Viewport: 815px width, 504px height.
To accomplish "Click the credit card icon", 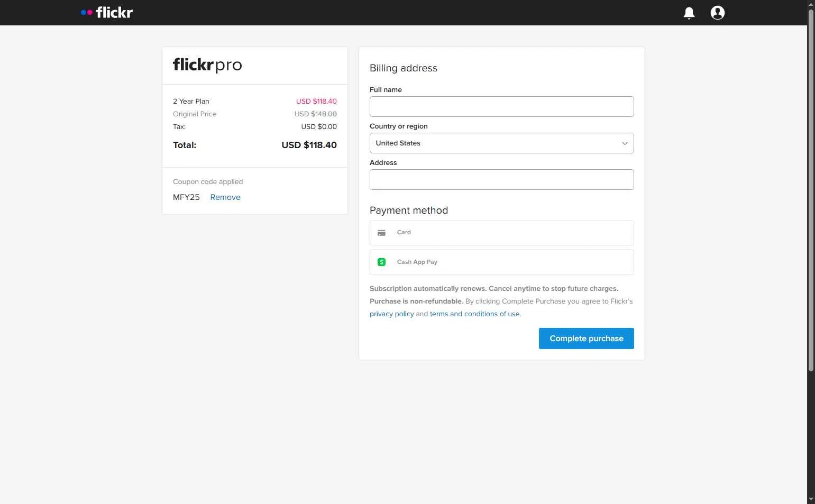I will coord(381,233).
